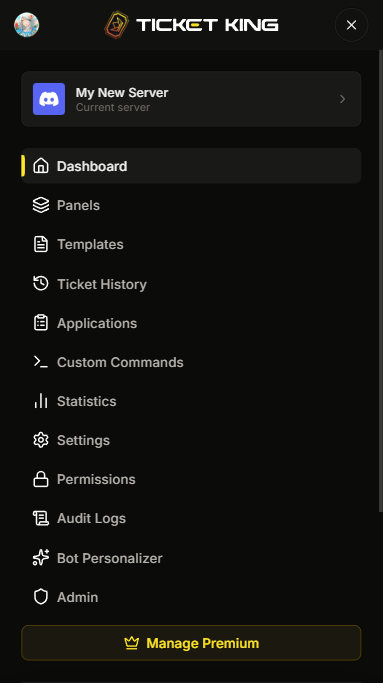Close the navigation menu

[351, 25]
